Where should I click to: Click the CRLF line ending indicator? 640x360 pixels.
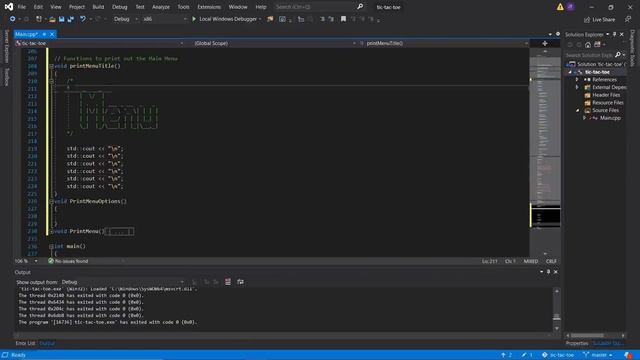point(551,261)
